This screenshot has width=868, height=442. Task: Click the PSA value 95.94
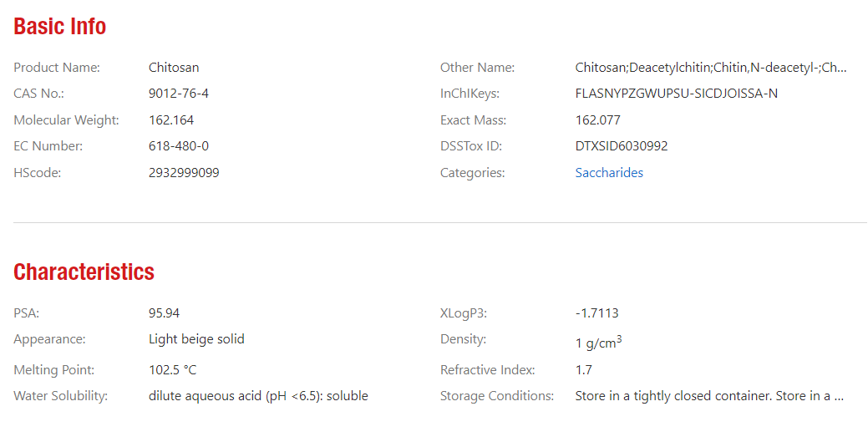[164, 313]
